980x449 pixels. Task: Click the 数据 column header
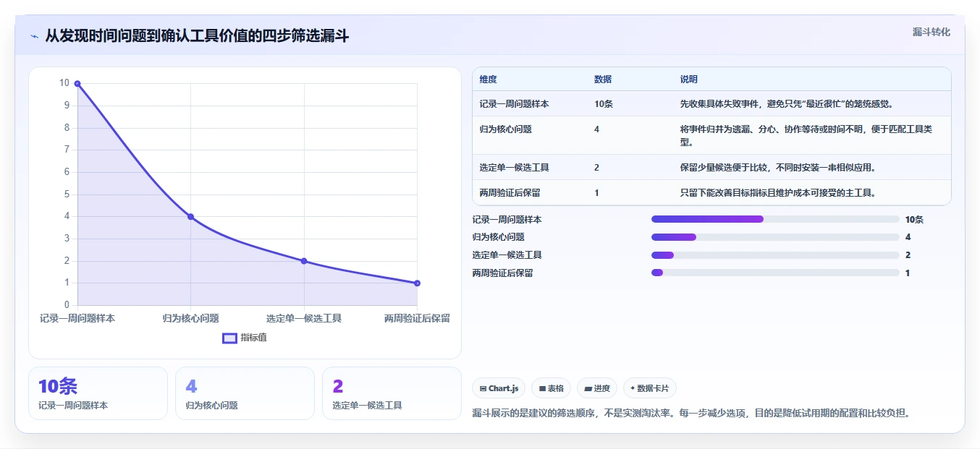[603, 80]
